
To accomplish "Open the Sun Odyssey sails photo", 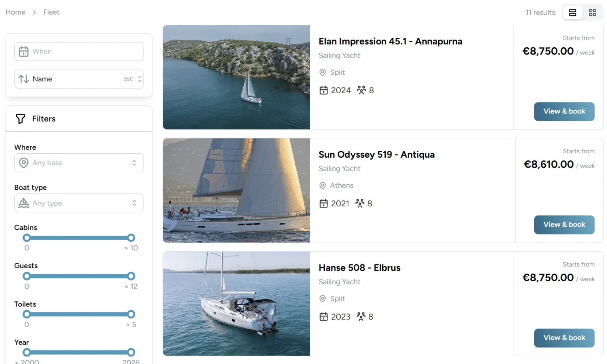I will coord(237,190).
